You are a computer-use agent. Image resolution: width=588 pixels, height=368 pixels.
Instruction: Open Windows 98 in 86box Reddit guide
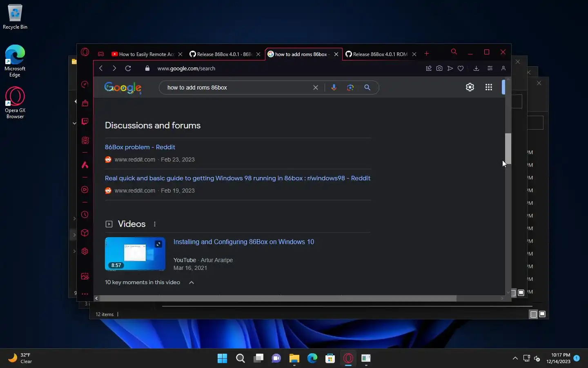click(x=238, y=178)
